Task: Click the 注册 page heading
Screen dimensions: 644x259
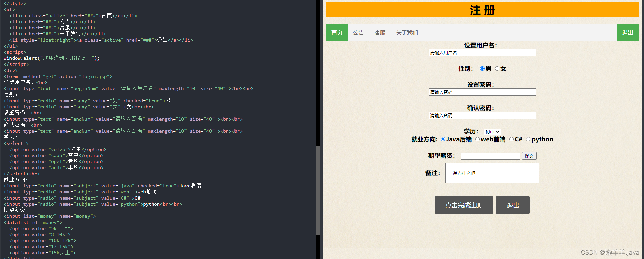Action: tap(482, 10)
